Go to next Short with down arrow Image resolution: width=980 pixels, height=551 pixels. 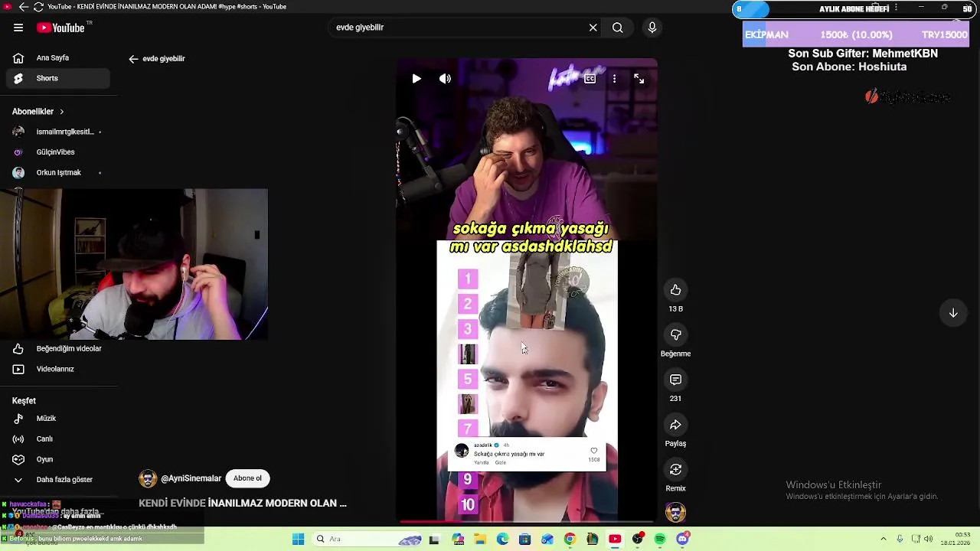pos(953,313)
